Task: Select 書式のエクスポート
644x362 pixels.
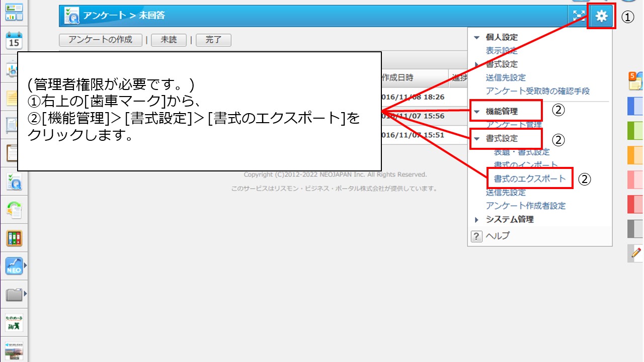Action: pos(530,178)
